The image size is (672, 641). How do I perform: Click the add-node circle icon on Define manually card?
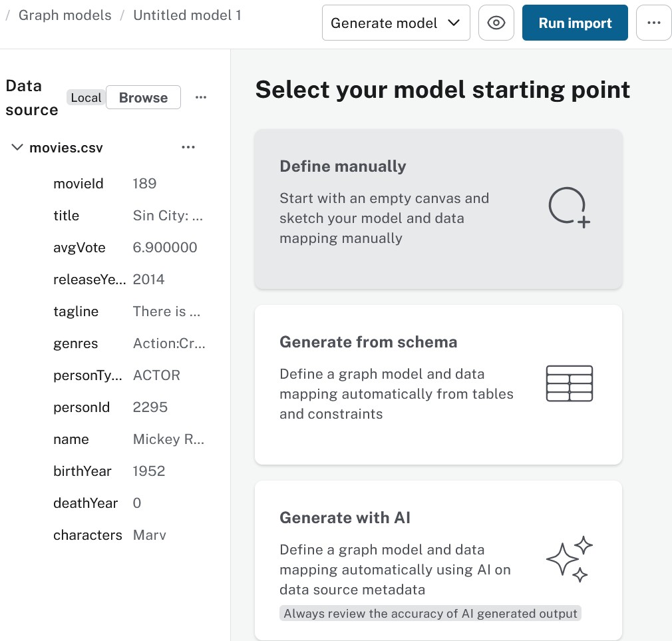coord(569,207)
